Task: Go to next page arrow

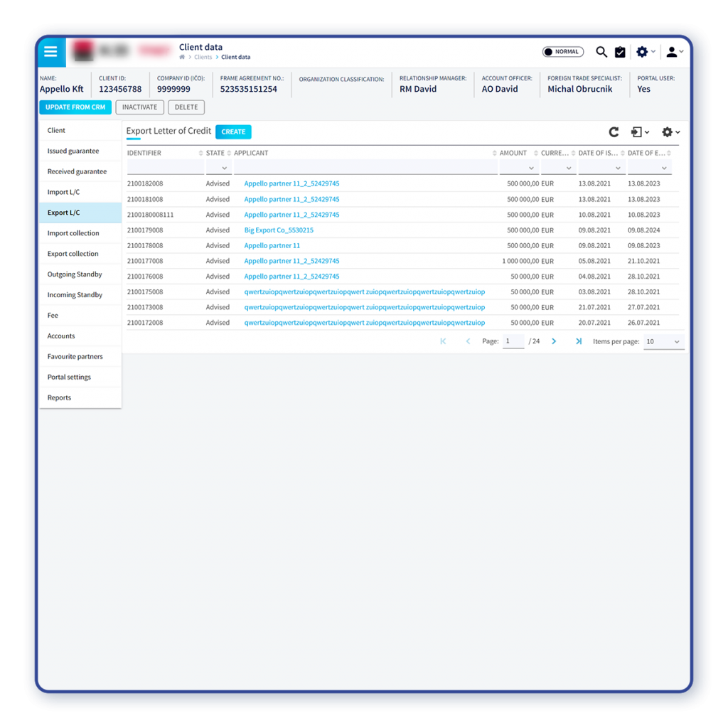Action: click(x=554, y=341)
